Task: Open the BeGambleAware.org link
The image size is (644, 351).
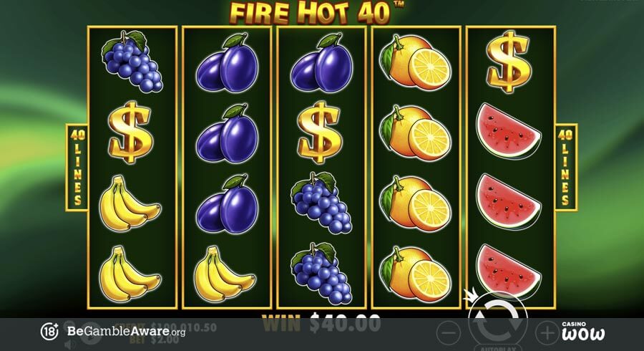Action: [x=126, y=331]
